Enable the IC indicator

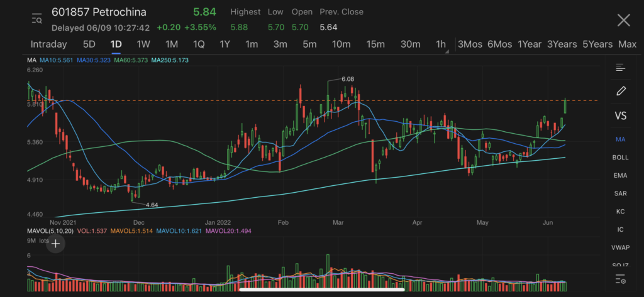click(620, 230)
